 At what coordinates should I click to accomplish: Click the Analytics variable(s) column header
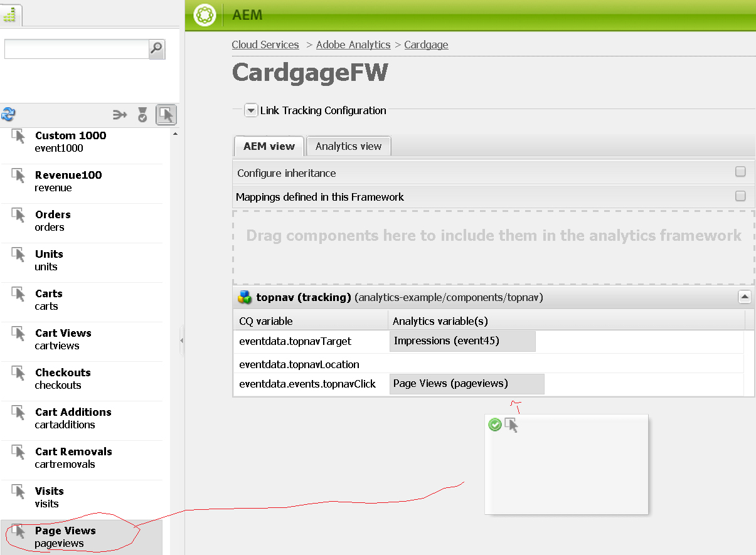[567, 320]
